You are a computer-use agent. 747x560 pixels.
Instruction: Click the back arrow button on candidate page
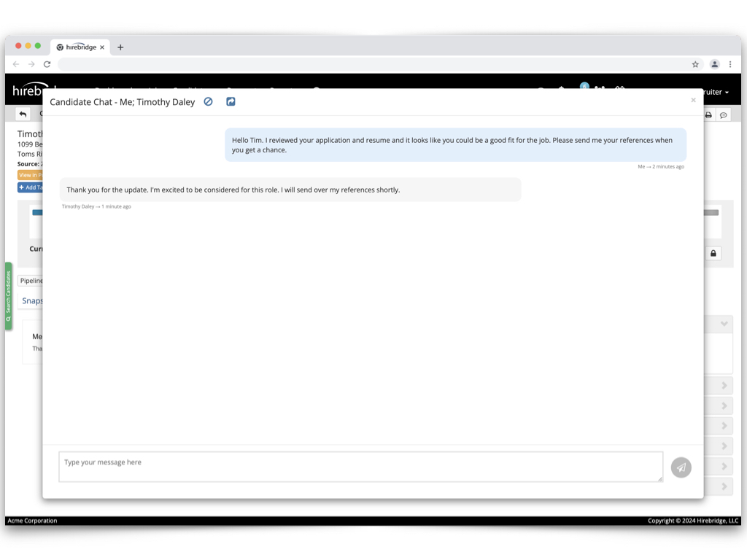pos(23,114)
